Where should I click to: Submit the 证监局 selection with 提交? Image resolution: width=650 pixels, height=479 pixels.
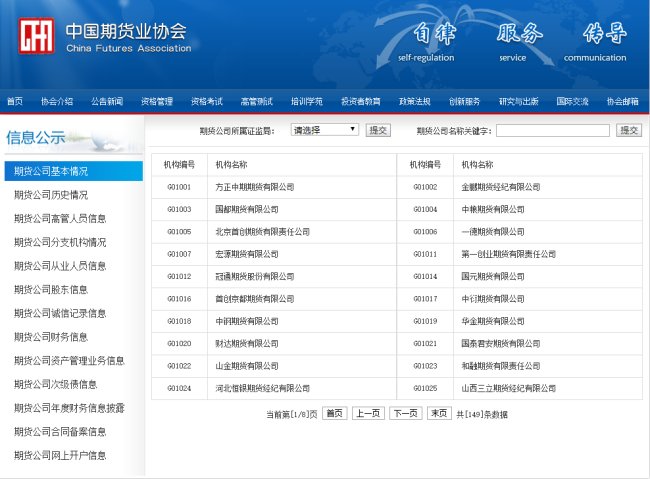(x=378, y=130)
